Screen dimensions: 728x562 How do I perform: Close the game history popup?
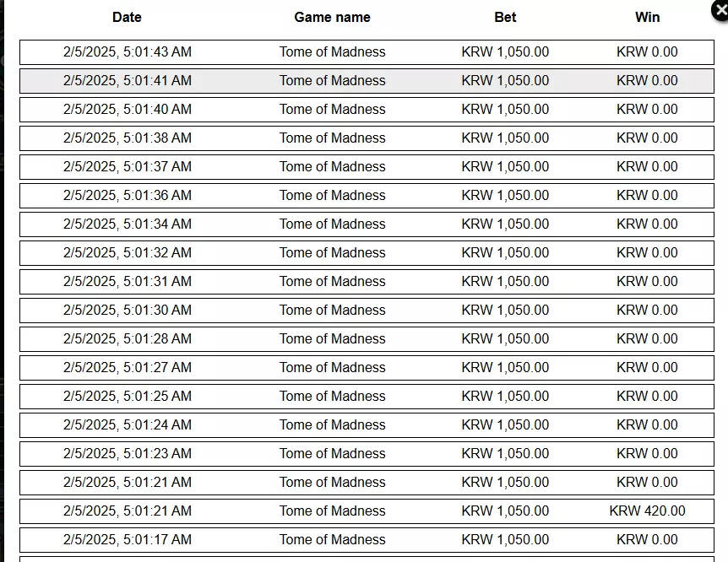point(720,10)
